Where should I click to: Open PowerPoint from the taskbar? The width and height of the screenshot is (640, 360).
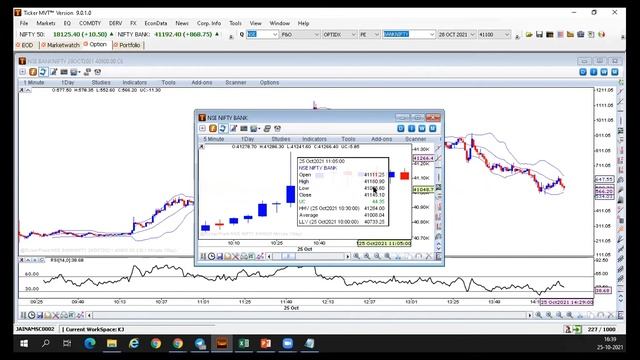(266, 344)
